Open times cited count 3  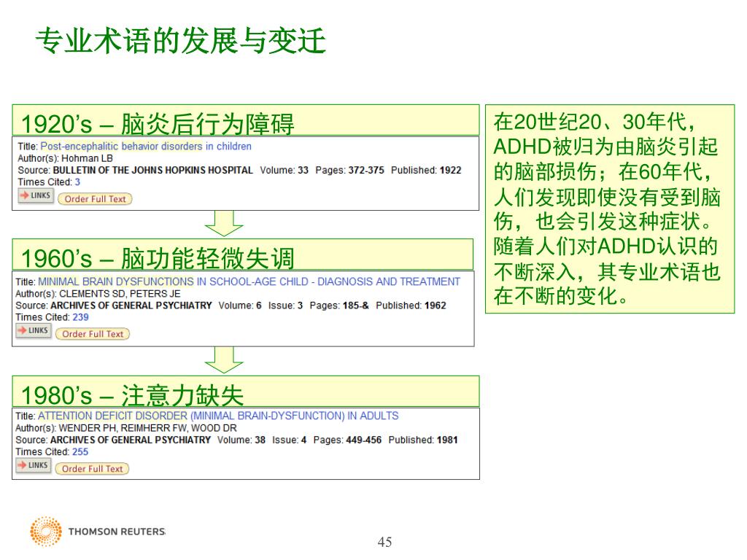point(77,182)
